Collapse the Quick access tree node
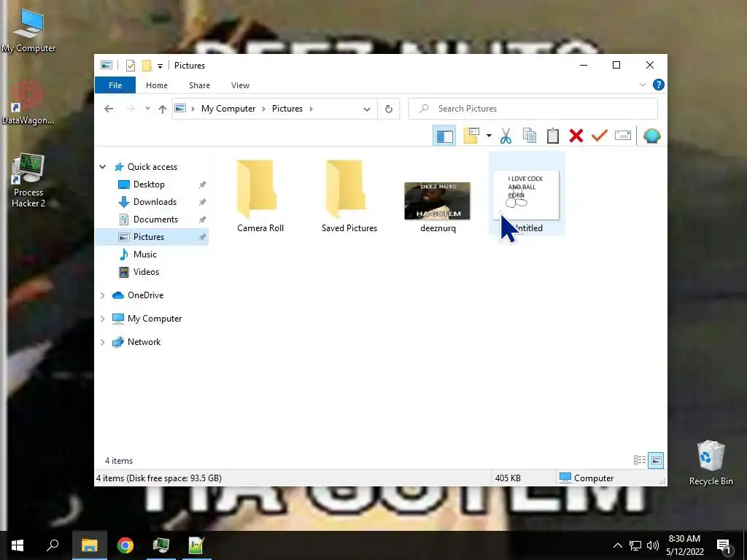This screenshot has width=747, height=560. coord(102,167)
